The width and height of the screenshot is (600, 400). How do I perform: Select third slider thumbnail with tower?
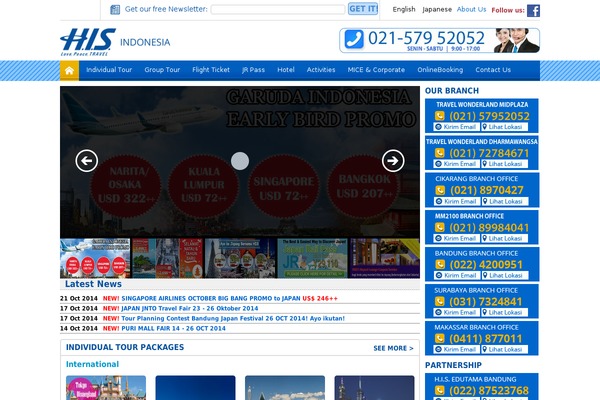[240, 258]
